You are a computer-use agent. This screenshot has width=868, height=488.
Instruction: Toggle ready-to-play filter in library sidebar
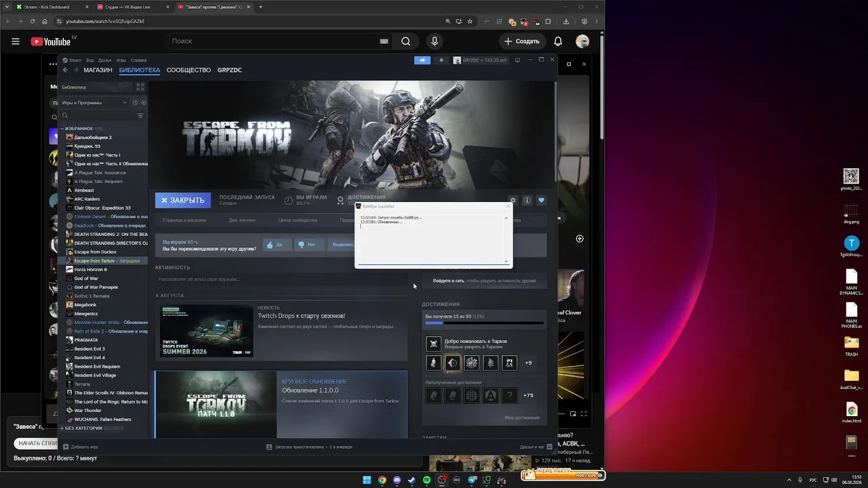(143, 102)
